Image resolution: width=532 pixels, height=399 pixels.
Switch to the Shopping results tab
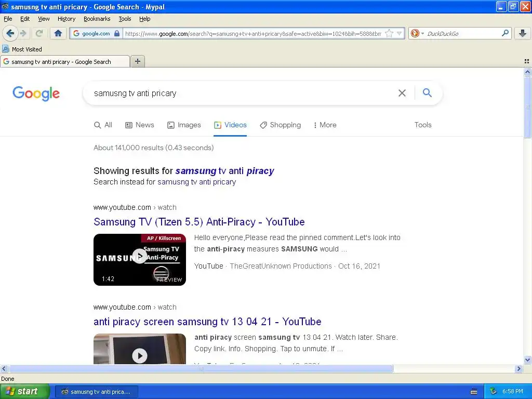click(280, 125)
